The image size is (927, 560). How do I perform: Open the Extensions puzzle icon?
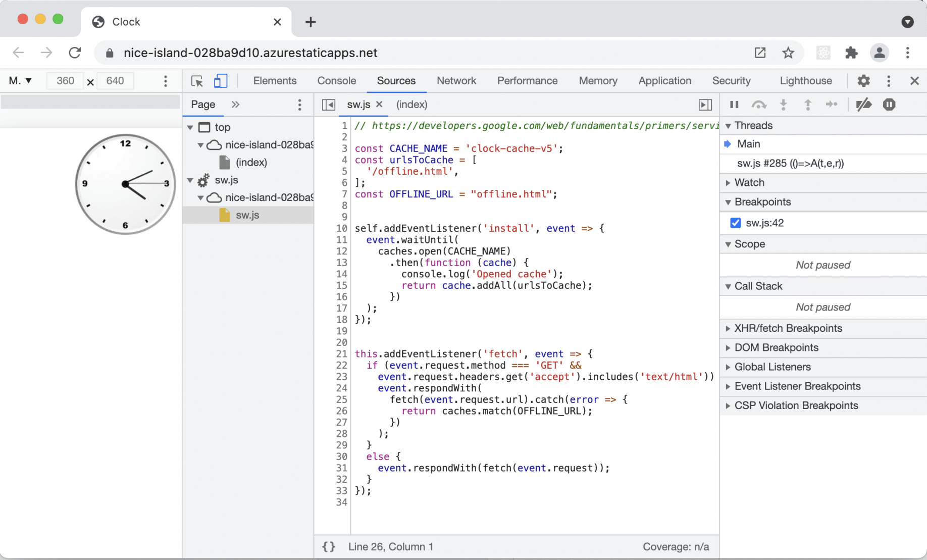pyautogui.click(x=851, y=53)
